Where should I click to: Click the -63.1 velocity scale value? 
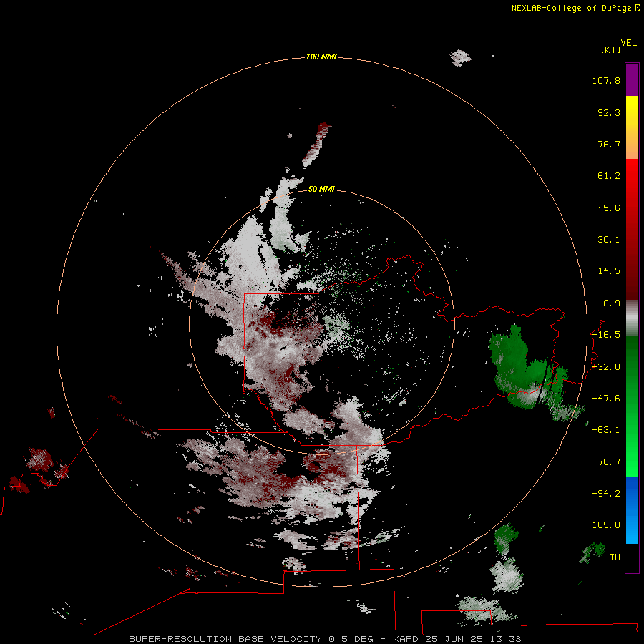(x=606, y=430)
